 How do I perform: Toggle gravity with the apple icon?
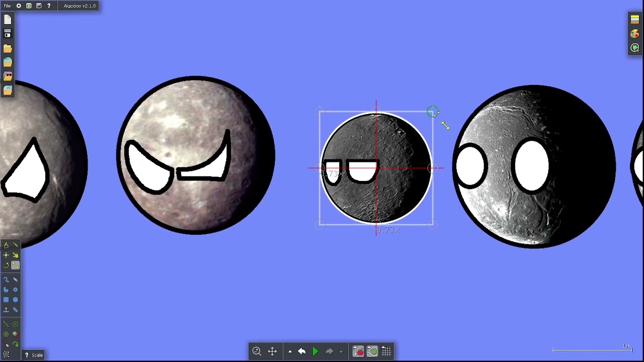coord(358,351)
